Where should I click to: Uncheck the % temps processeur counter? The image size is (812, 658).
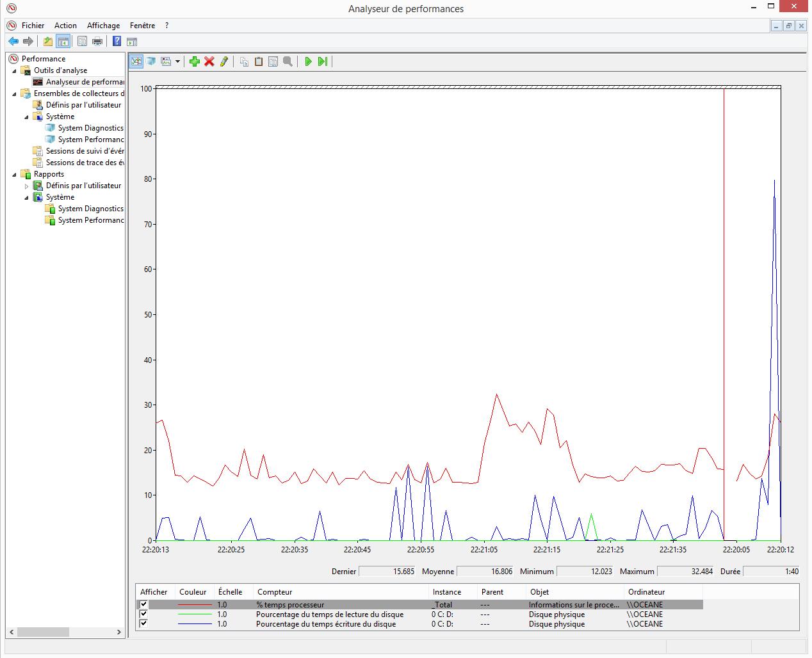pyautogui.click(x=143, y=604)
